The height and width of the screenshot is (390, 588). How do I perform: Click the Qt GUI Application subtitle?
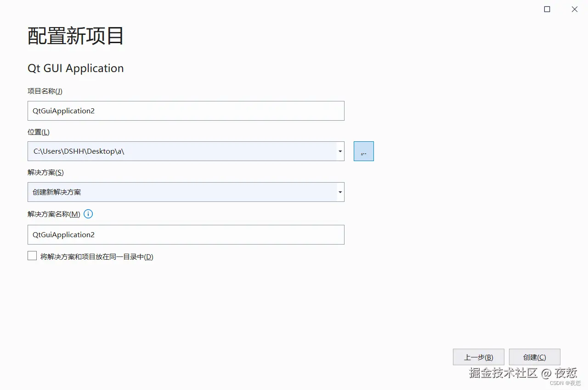[x=76, y=68]
